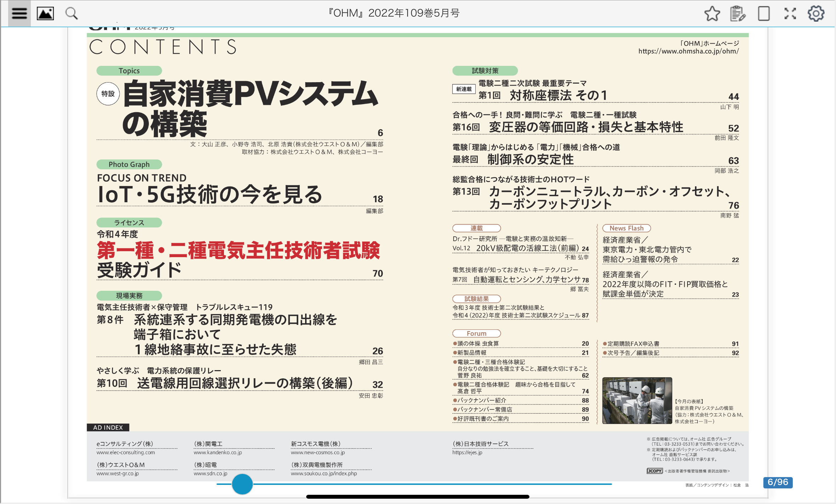This screenshot has height=504, width=836.
Task: Switch to thumbnail image view
Action: click(45, 13)
